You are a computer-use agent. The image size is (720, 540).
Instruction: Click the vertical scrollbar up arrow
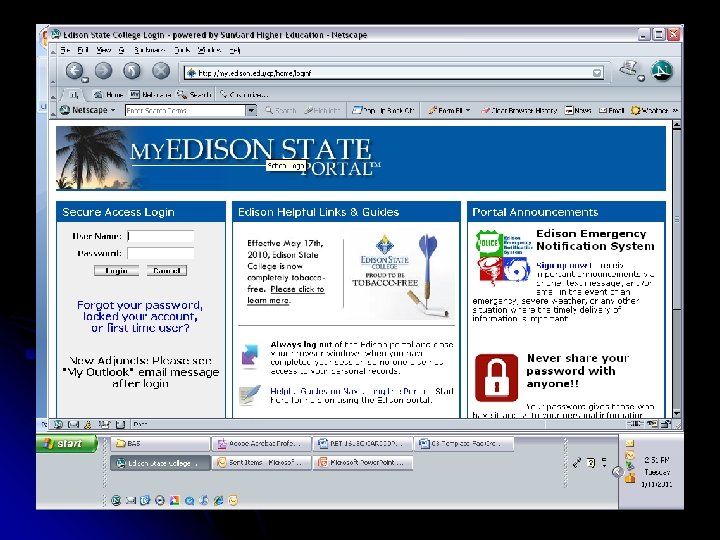676,124
